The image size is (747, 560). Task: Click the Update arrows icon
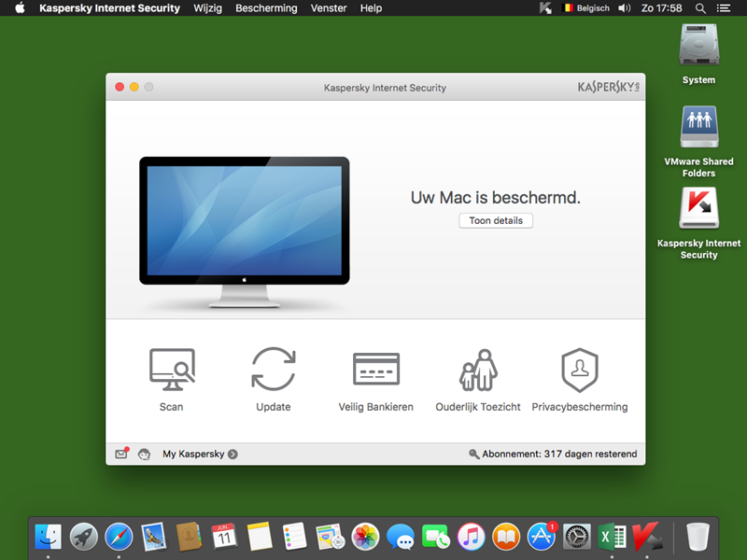coord(274,370)
